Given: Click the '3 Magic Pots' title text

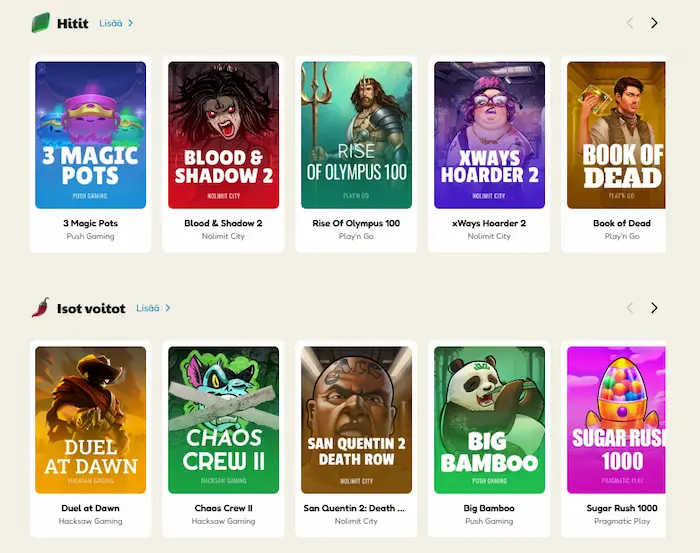Looking at the screenshot, I should 91,223.
